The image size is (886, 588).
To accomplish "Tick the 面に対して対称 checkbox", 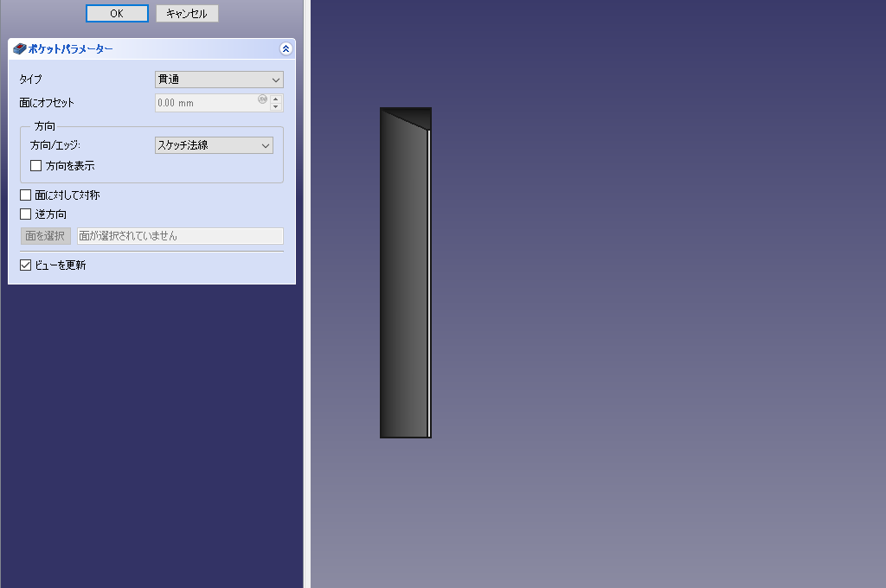I will [x=25, y=195].
